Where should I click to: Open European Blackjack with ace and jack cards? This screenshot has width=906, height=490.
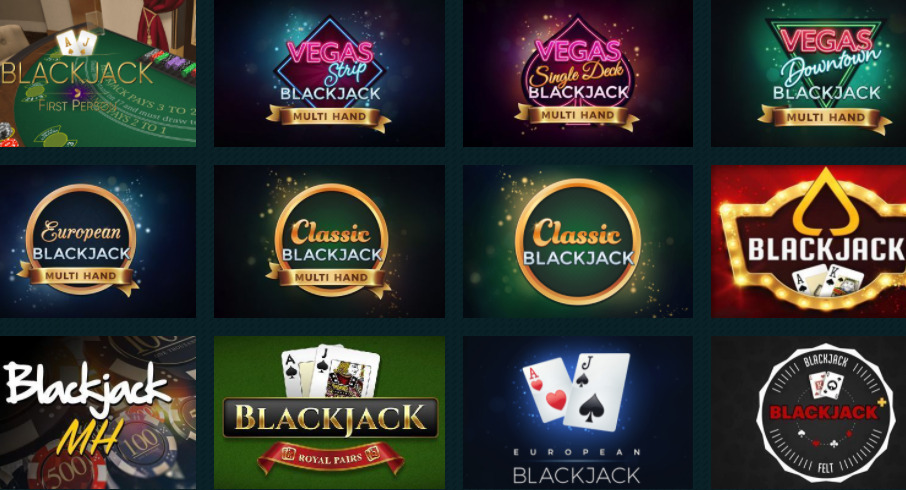tap(578, 413)
